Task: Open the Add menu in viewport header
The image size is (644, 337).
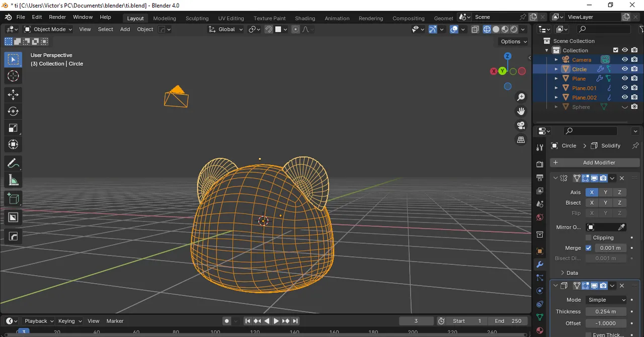Action: pyautogui.click(x=125, y=29)
